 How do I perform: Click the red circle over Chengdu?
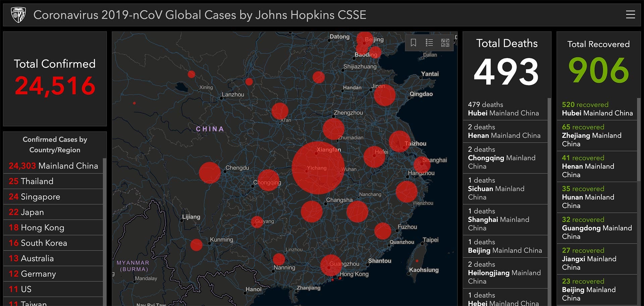[x=210, y=173]
